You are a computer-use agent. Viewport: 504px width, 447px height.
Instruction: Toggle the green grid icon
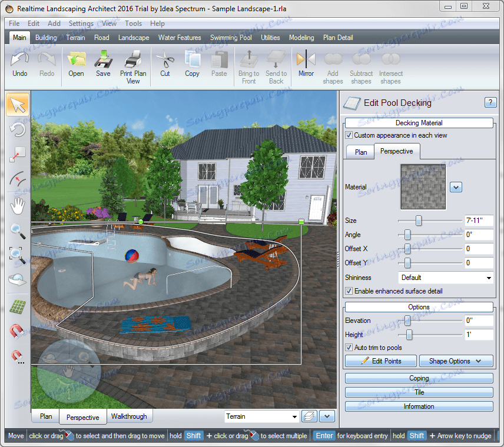pyautogui.click(x=18, y=306)
